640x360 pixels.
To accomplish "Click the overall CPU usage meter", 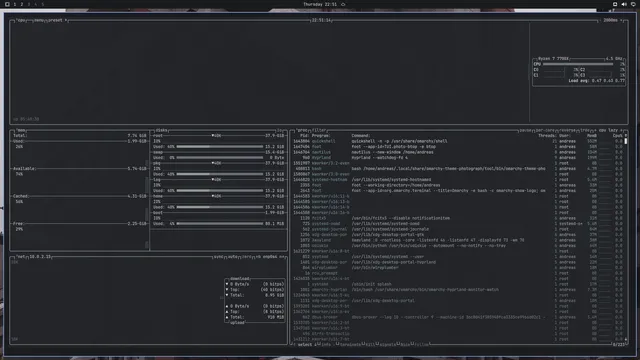I will (578, 64).
